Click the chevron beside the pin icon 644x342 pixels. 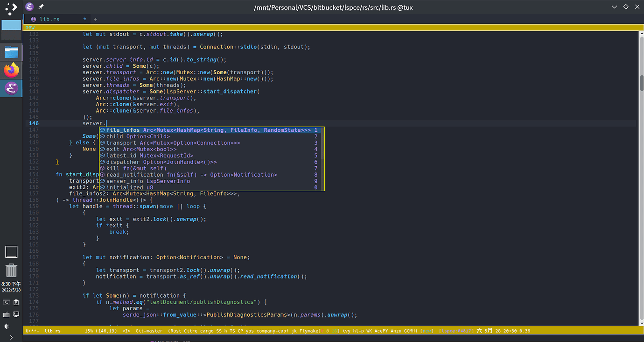15,7
